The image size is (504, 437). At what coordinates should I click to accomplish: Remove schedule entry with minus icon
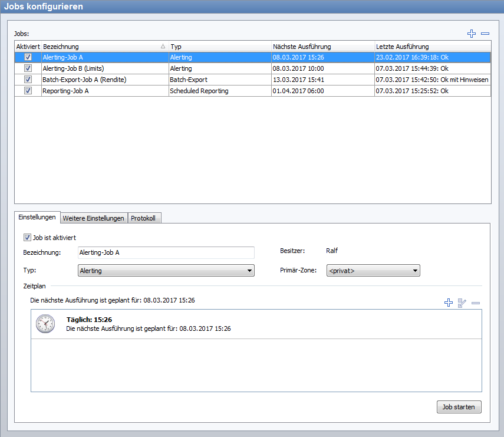coord(476,303)
